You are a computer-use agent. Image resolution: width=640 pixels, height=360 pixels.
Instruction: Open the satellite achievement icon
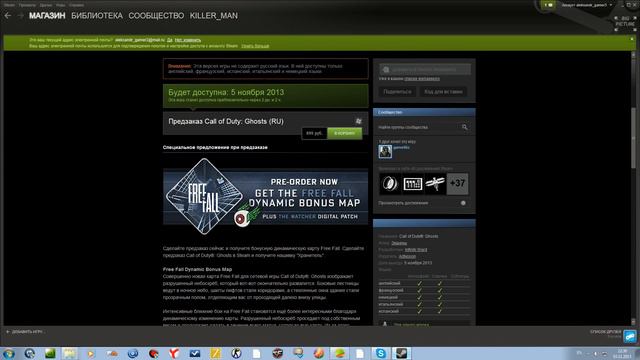point(435,184)
